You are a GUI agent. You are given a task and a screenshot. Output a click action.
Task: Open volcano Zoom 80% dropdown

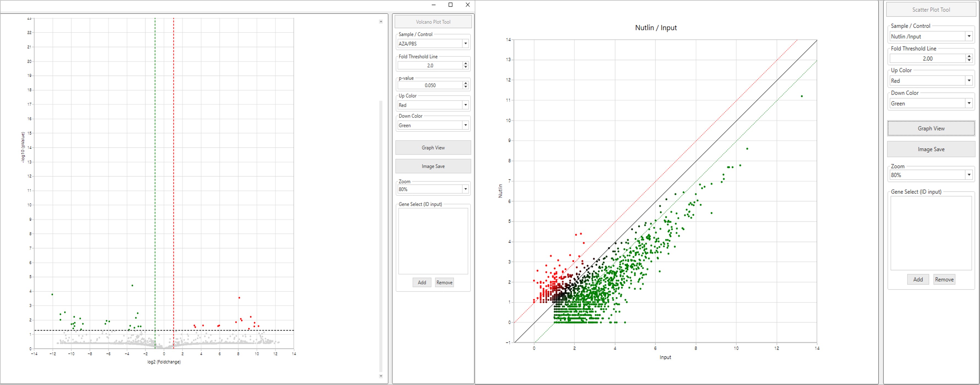[465, 189]
